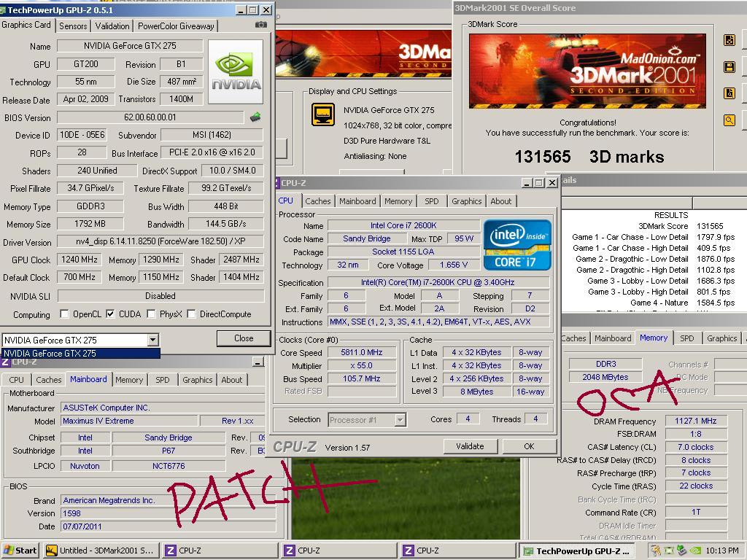This screenshot has height=560, width=747.
Task: Enable the OpenCL checkbox
Action: click(x=65, y=314)
